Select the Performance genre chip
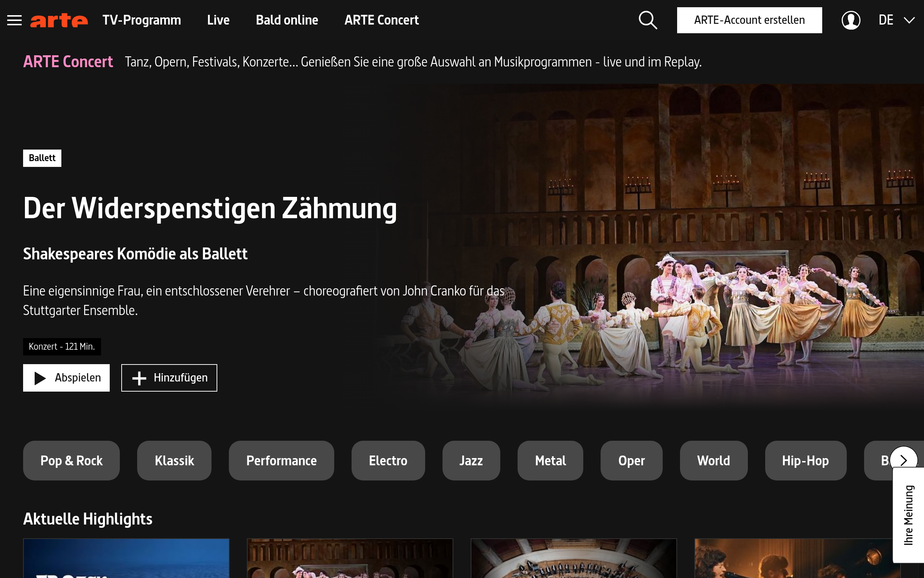924x578 pixels. [x=282, y=461]
